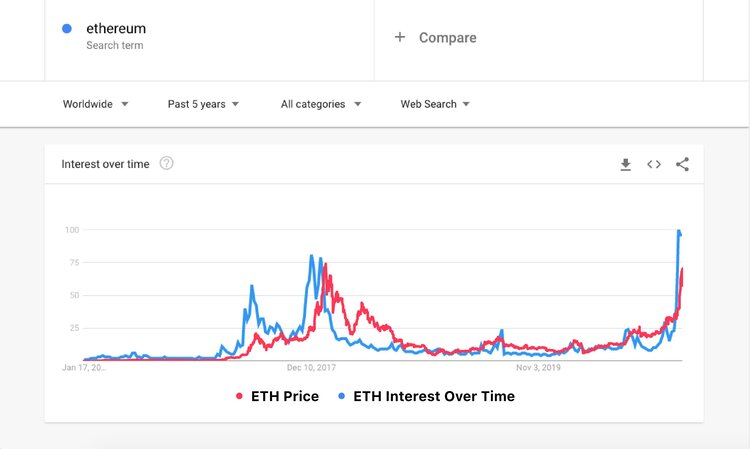Click the Nov 3, 2019 axis label

538,367
